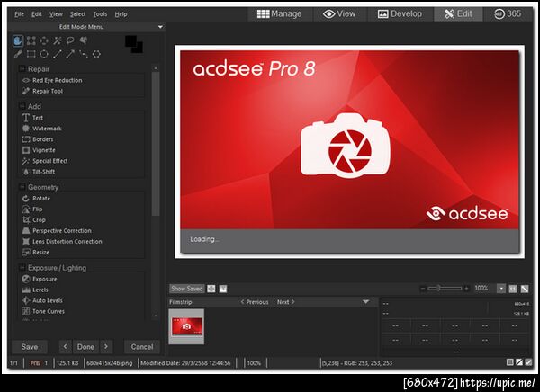Open the Crop tool
Viewport: 540px width, 392px height.
pos(34,220)
